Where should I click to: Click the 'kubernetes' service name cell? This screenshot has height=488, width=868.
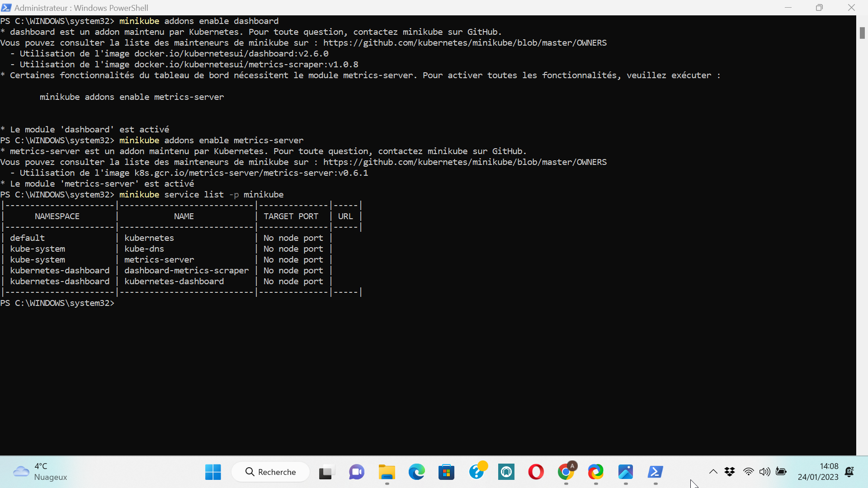[x=149, y=238]
